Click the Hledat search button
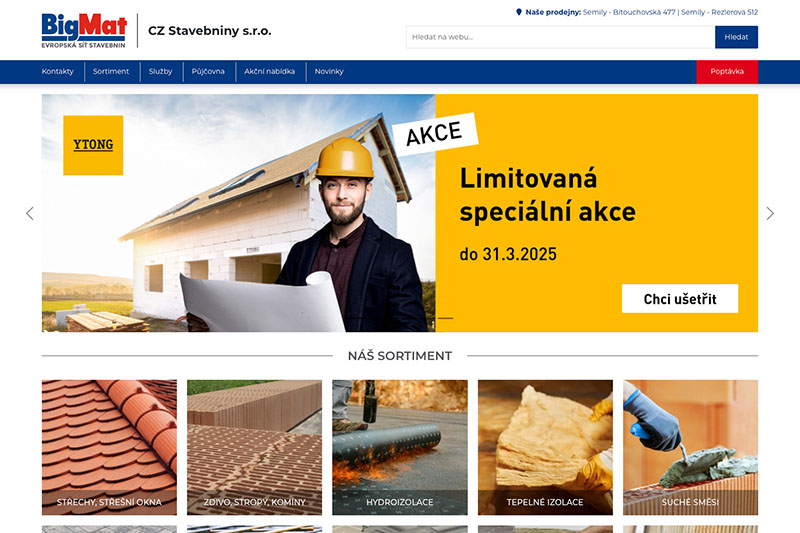 coord(736,37)
